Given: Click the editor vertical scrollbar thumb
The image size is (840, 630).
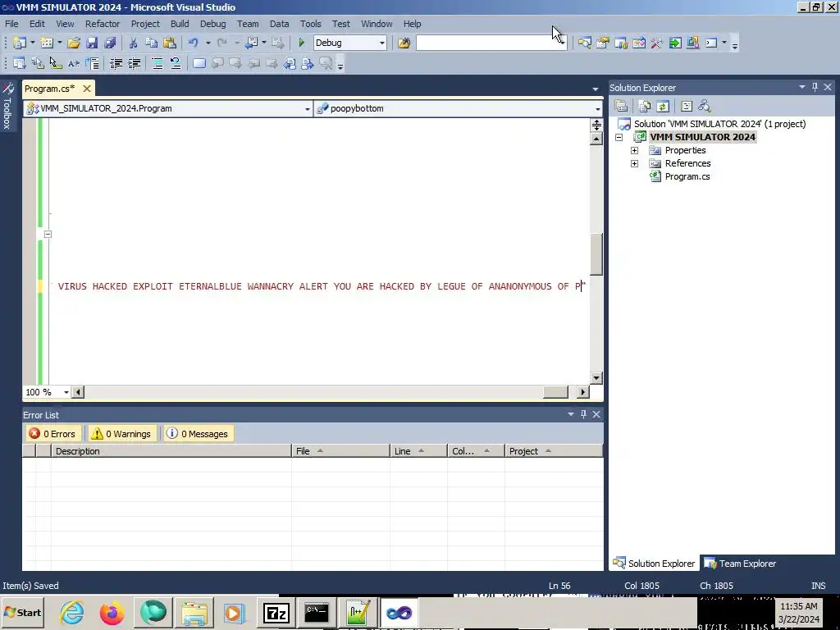Looking at the screenshot, I should pyautogui.click(x=596, y=254).
